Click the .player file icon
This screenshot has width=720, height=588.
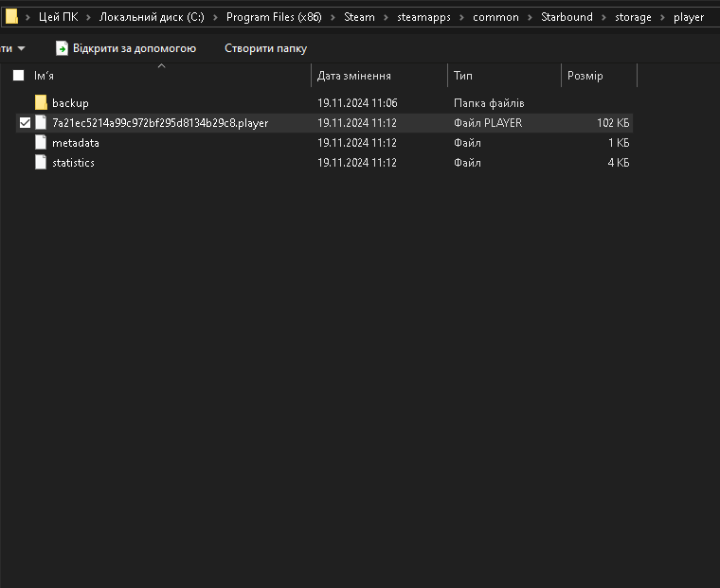[x=41, y=123]
